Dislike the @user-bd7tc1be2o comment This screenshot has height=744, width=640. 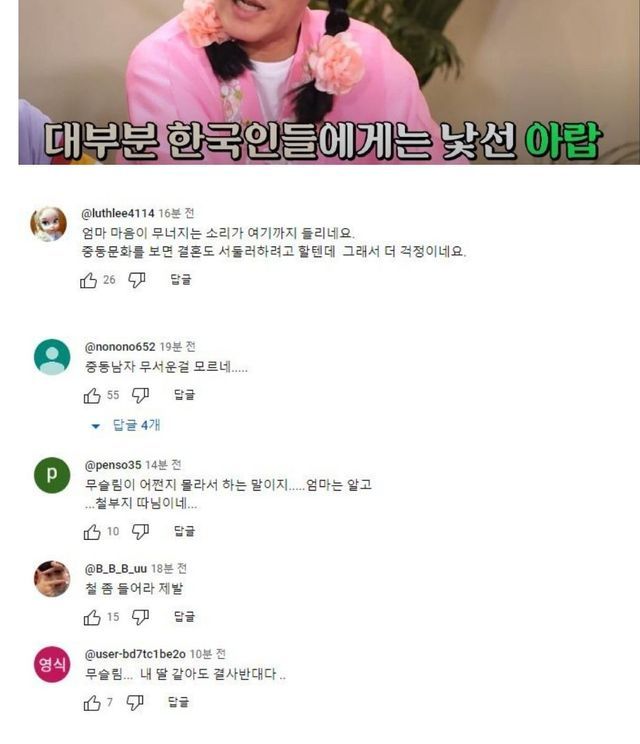(x=135, y=702)
